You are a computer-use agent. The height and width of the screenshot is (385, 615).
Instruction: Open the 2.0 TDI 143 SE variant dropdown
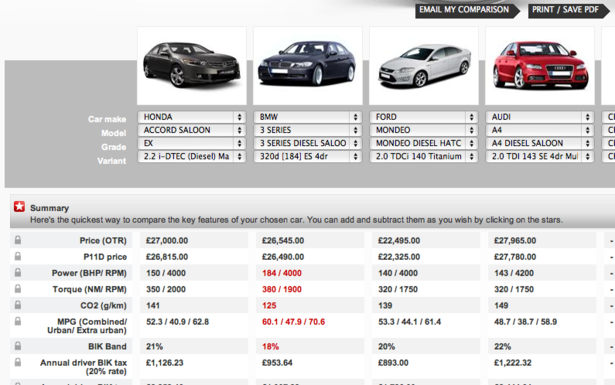point(540,156)
